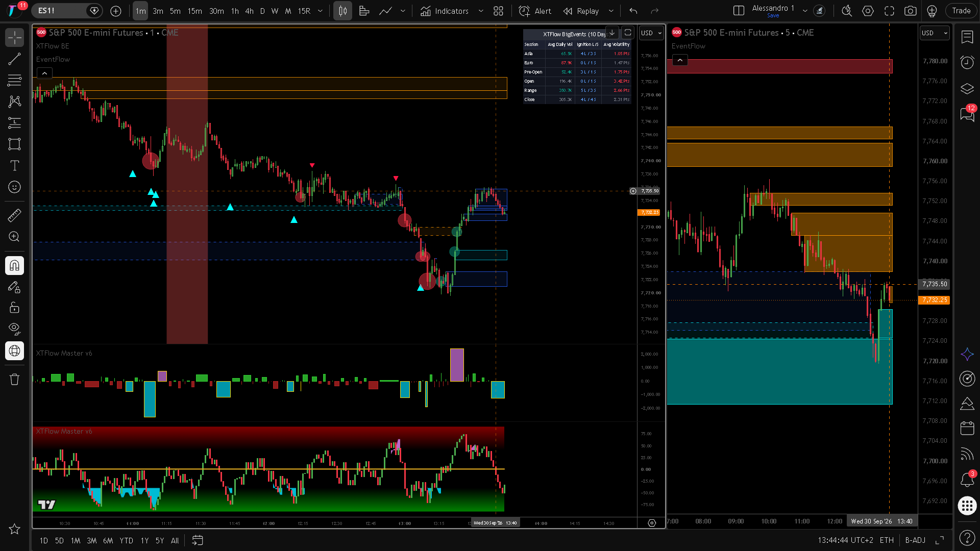
Task: Select the crosshair cursor tool
Action: (x=14, y=37)
